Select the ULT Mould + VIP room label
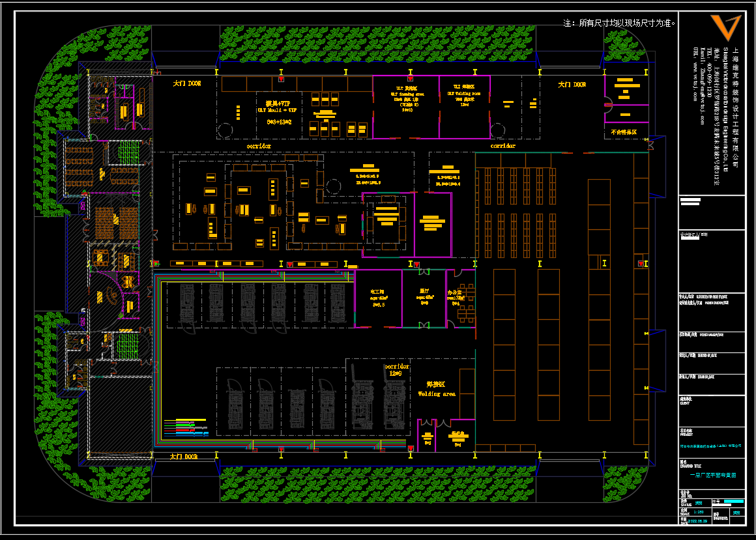Screen dimensions: 756x540 [278, 107]
